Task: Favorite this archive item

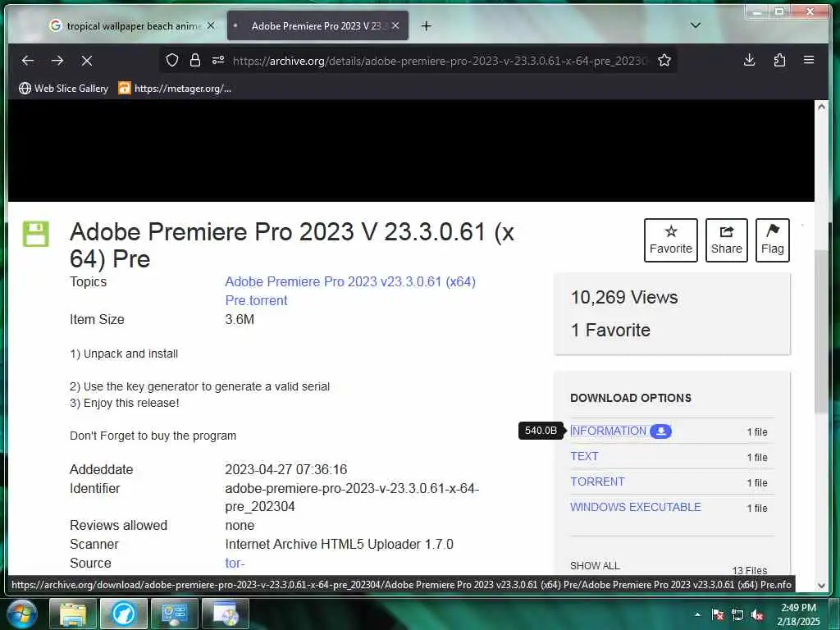Action: pyautogui.click(x=671, y=240)
